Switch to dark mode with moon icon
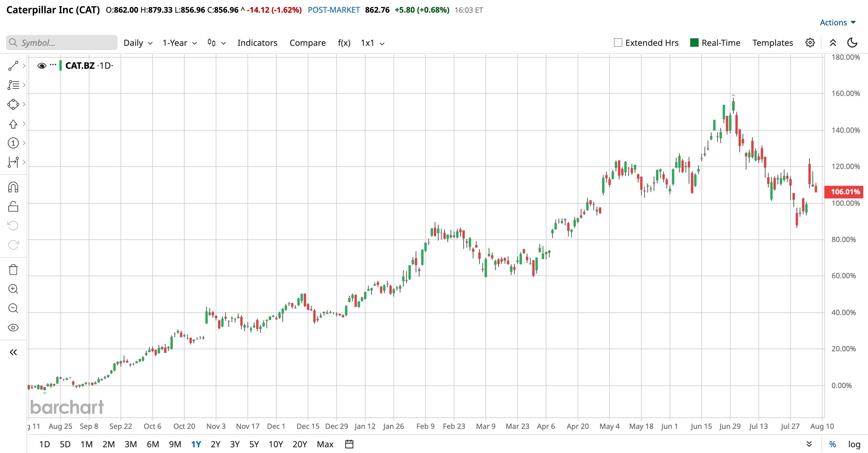Image resolution: width=868 pixels, height=453 pixels. pyautogui.click(x=852, y=43)
